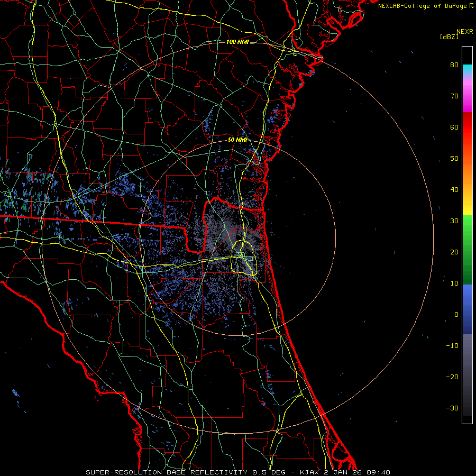Screen dimensions: 476x476
Task: Click the 40 dBZ scale value
Action: coord(454,190)
